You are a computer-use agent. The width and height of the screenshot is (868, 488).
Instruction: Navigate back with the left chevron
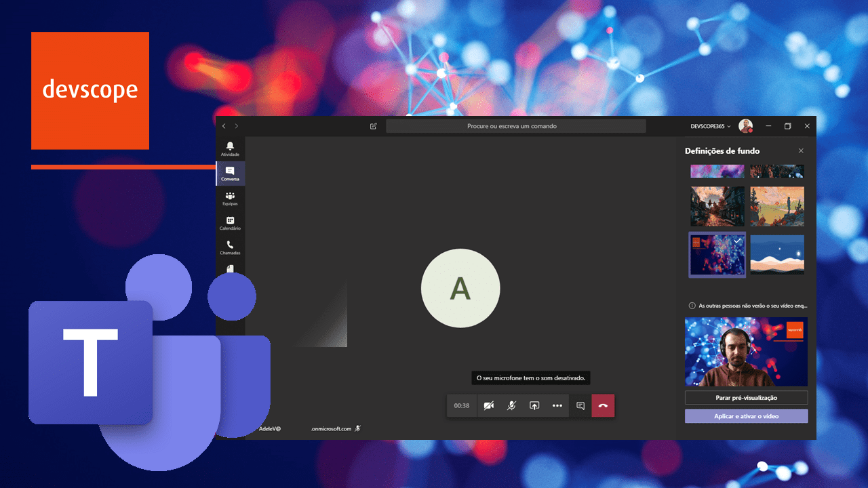(x=224, y=126)
